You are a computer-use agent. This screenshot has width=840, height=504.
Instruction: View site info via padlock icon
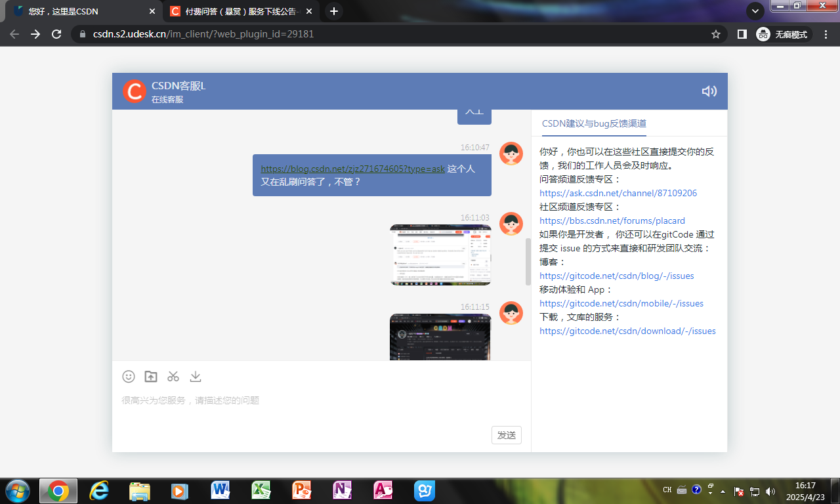tap(83, 34)
